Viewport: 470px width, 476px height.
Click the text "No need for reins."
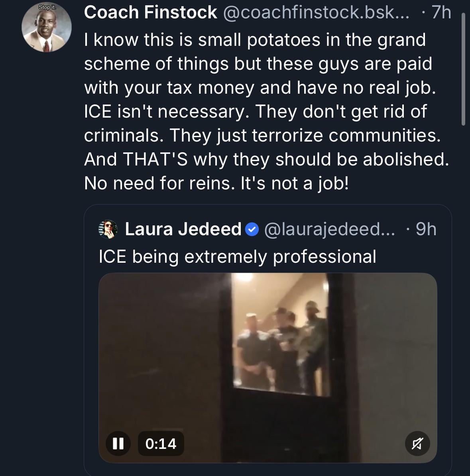(159, 183)
